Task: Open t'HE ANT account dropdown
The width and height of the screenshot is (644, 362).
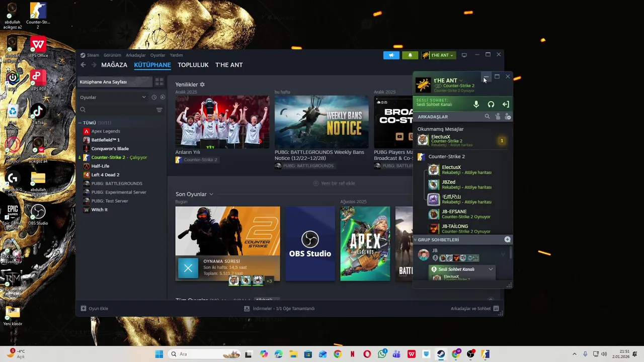Action: (438, 55)
